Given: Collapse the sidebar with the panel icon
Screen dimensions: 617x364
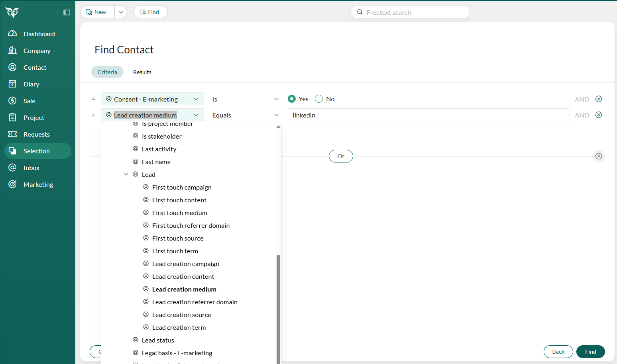Looking at the screenshot, I should point(67,12).
